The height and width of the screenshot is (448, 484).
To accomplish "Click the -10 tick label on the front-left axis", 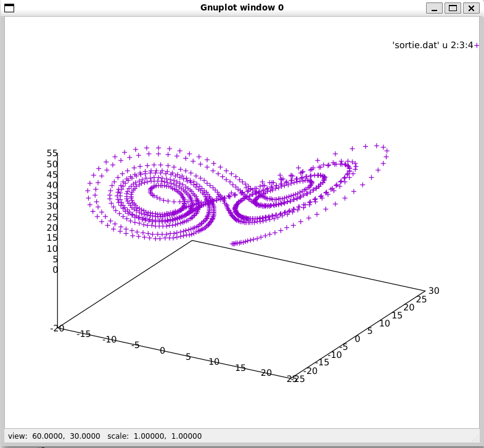I will (110, 339).
